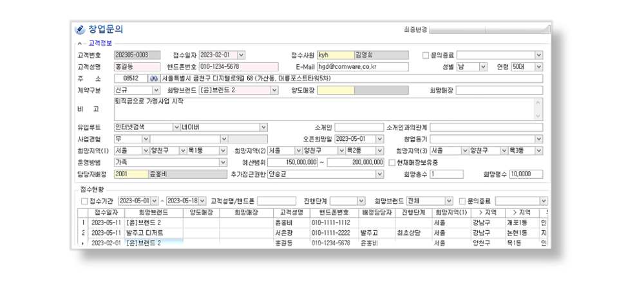Screen dimensions: 644x292
Task: Click the 창업문의 pencil title icon
Action: 80,30
